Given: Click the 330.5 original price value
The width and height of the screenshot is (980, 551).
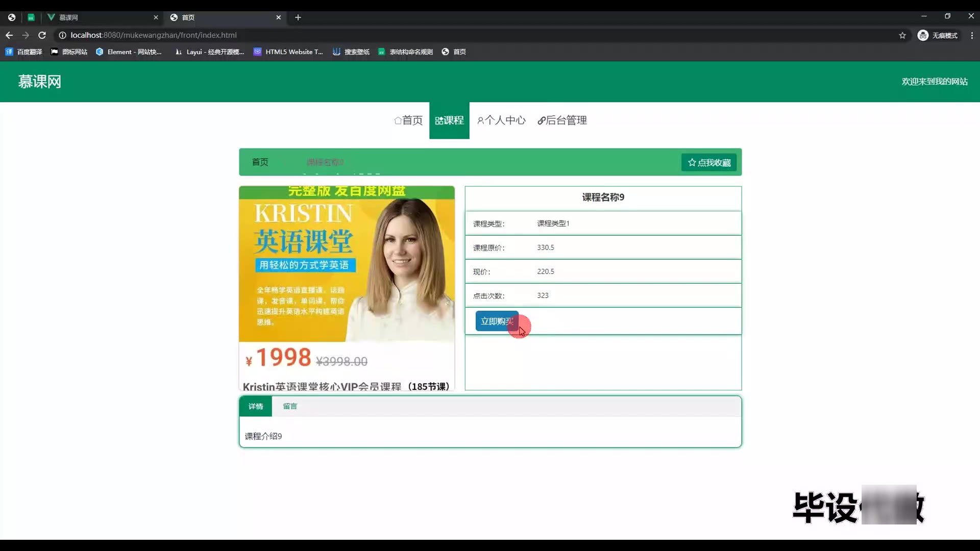Looking at the screenshot, I should (x=546, y=247).
